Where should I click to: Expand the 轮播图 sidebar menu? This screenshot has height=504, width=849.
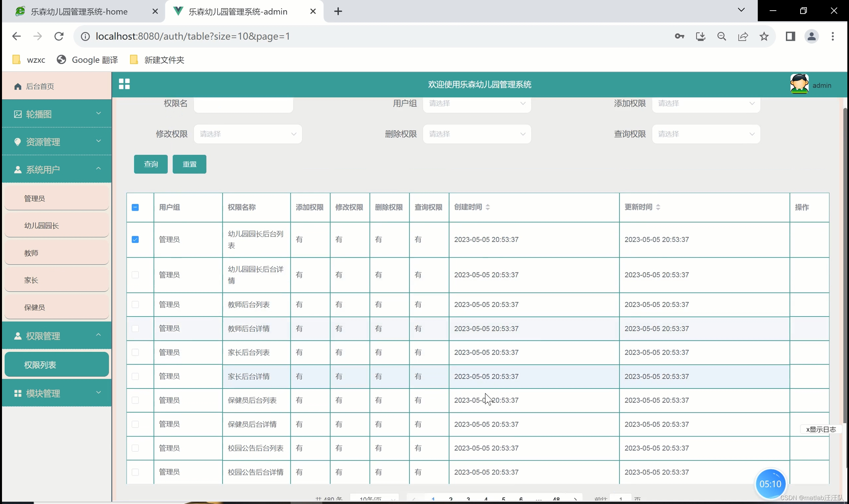(57, 114)
